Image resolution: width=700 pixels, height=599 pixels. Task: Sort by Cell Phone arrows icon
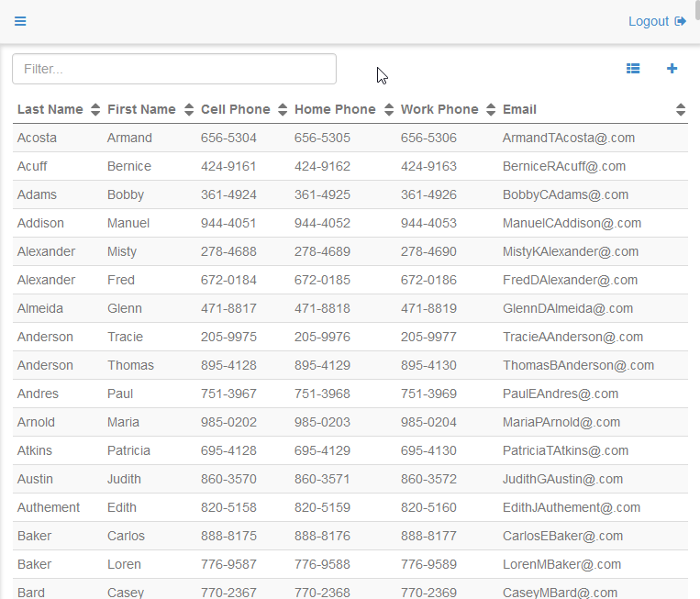pyautogui.click(x=283, y=110)
